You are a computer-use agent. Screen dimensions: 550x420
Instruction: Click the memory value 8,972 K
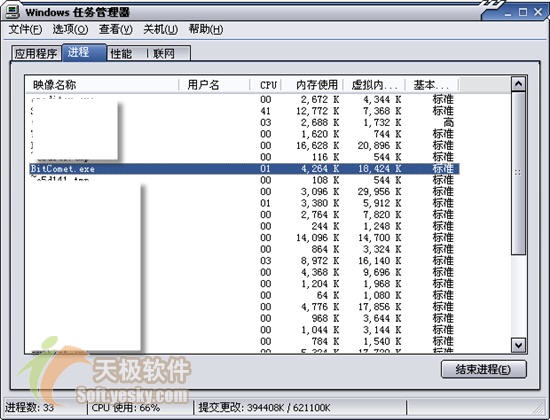[320, 261]
